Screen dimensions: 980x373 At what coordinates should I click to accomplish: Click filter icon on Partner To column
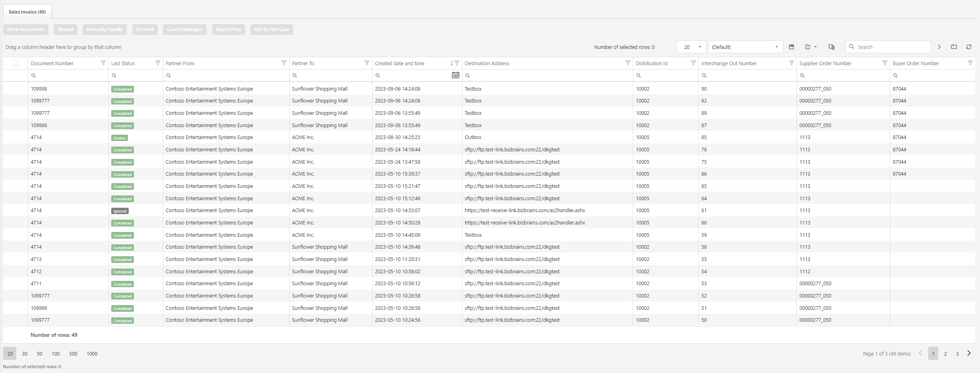click(367, 63)
